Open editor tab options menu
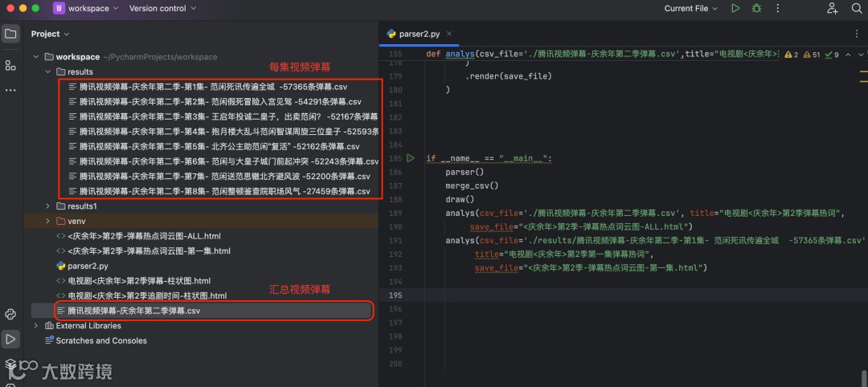This screenshot has width=868, height=387. tap(857, 34)
